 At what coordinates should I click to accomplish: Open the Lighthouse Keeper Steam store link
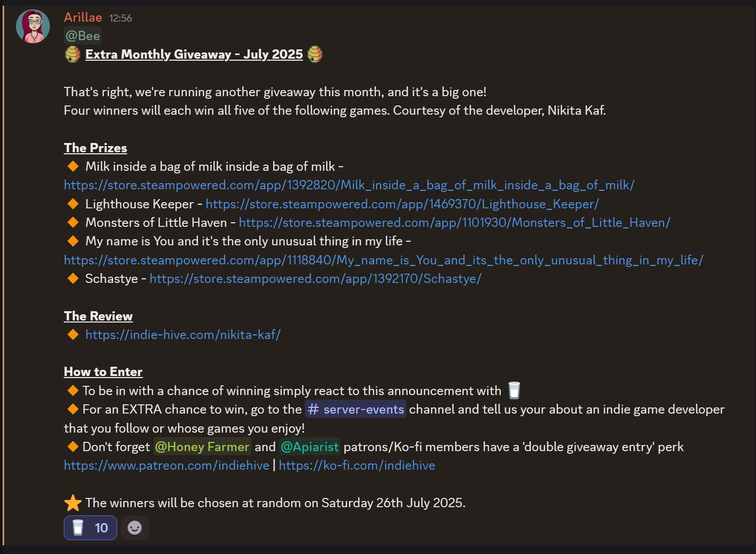[402, 204]
